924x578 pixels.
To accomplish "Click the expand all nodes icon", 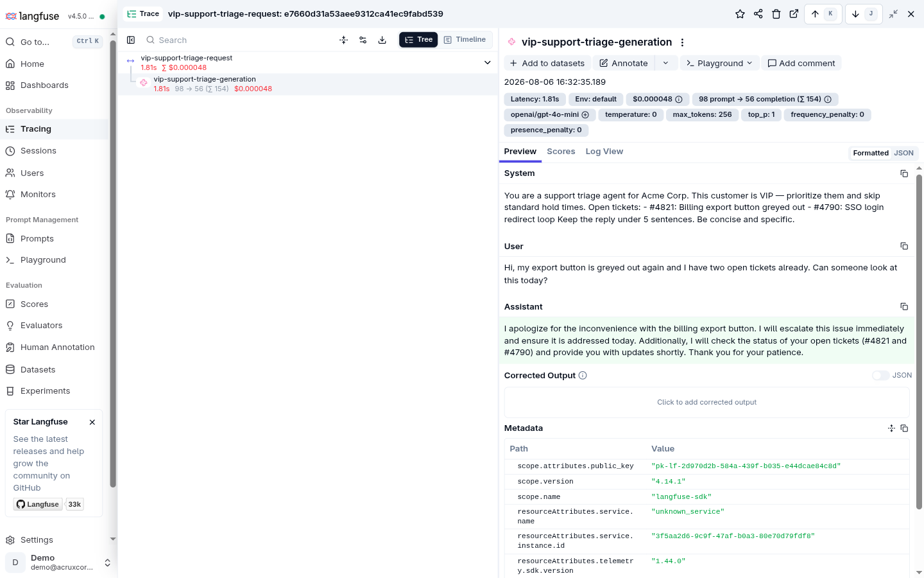I will [x=344, y=40].
